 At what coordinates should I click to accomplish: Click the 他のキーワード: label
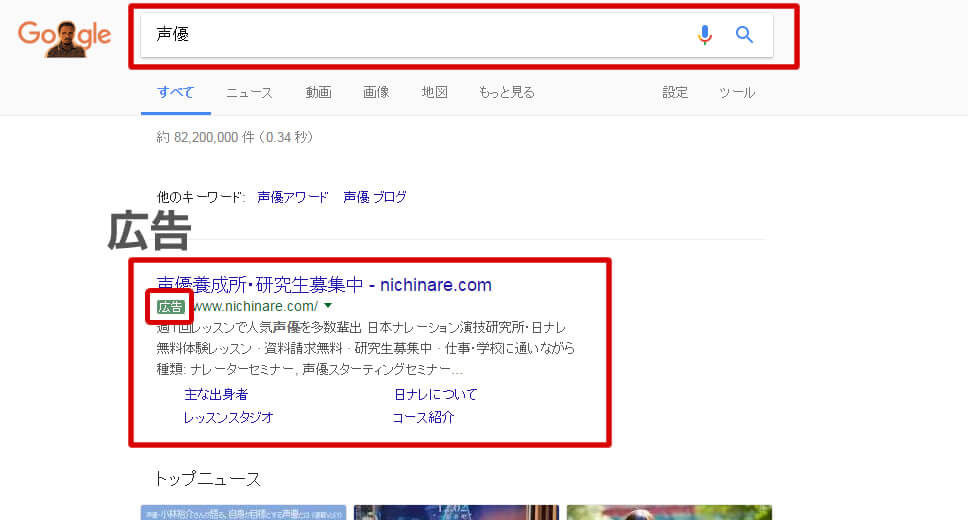201,197
